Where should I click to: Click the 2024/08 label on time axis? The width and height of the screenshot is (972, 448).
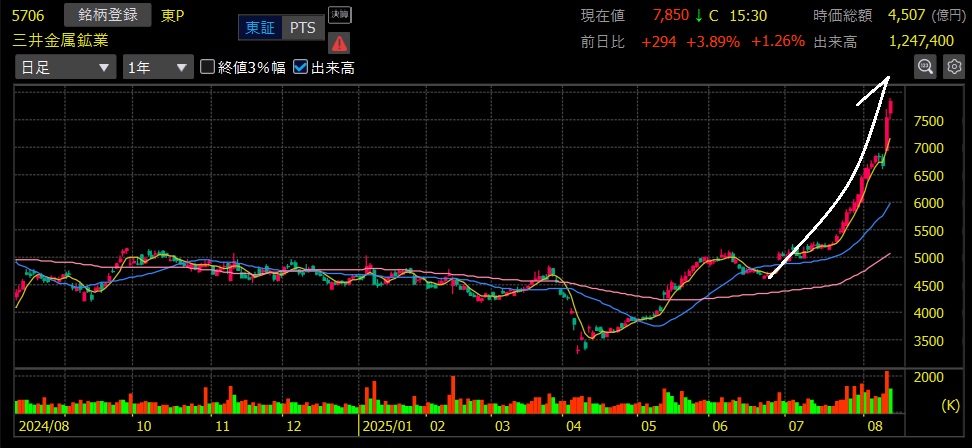pos(41,426)
